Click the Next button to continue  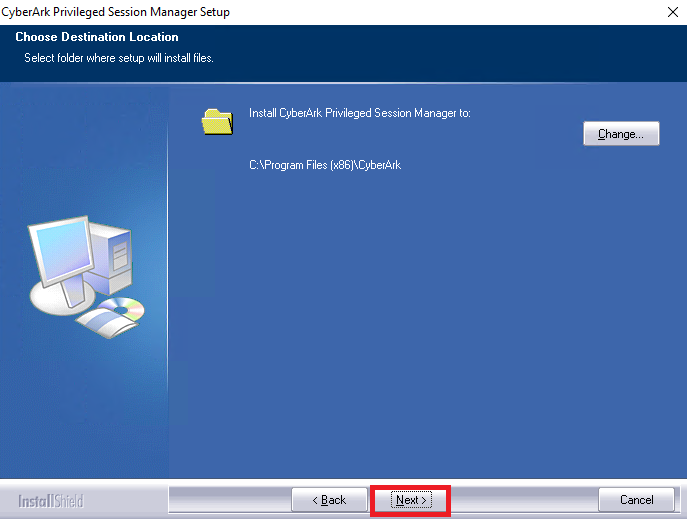click(411, 500)
